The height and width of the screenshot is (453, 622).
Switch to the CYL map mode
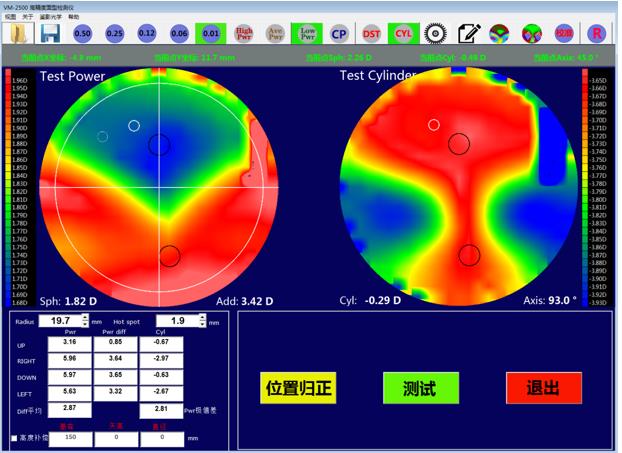(x=403, y=34)
